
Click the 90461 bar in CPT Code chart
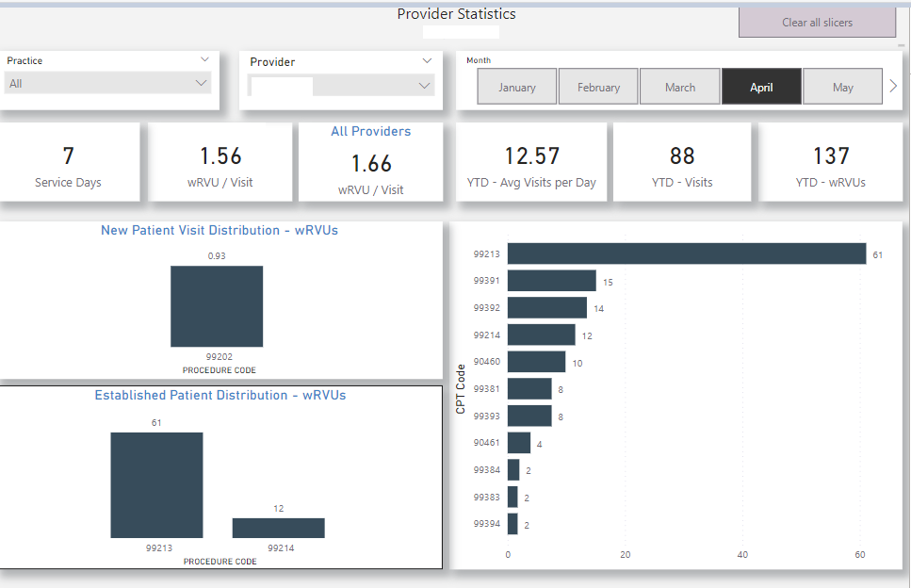[x=519, y=443]
